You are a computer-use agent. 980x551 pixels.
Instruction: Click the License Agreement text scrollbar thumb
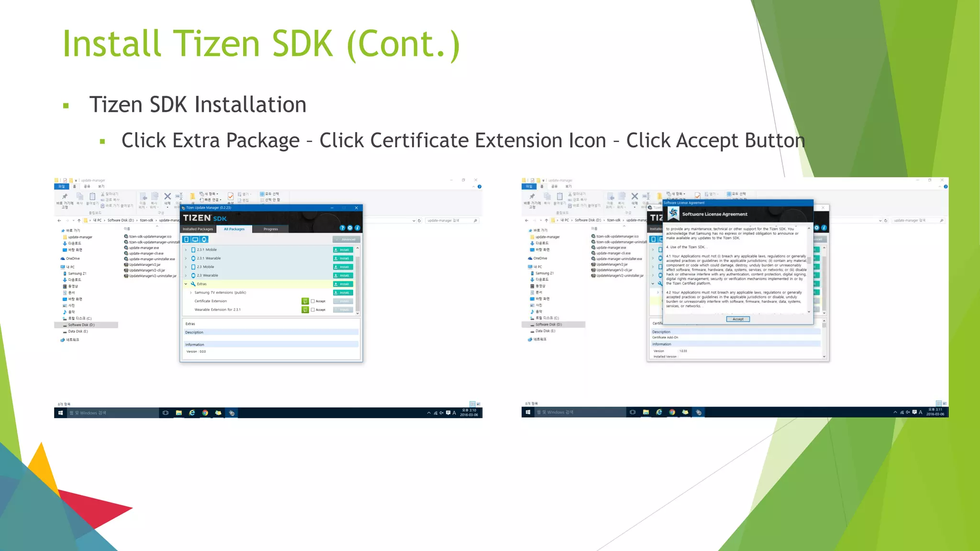coord(809,259)
